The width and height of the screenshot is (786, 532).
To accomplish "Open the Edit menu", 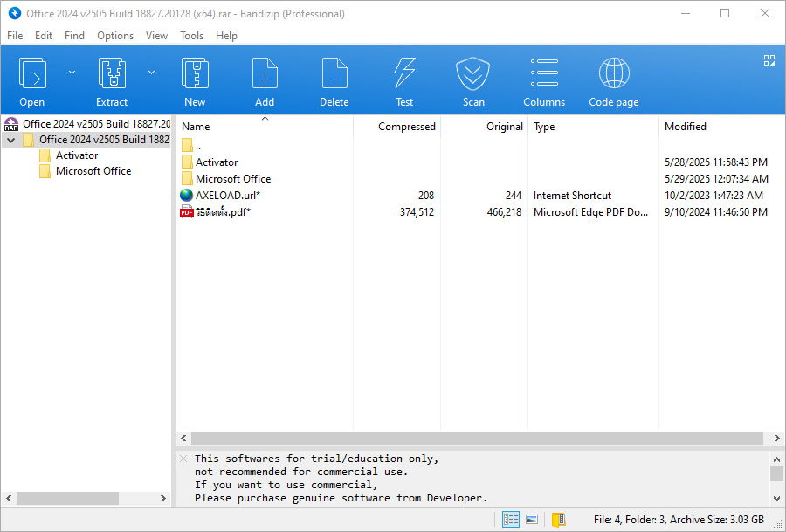I will click(x=44, y=36).
